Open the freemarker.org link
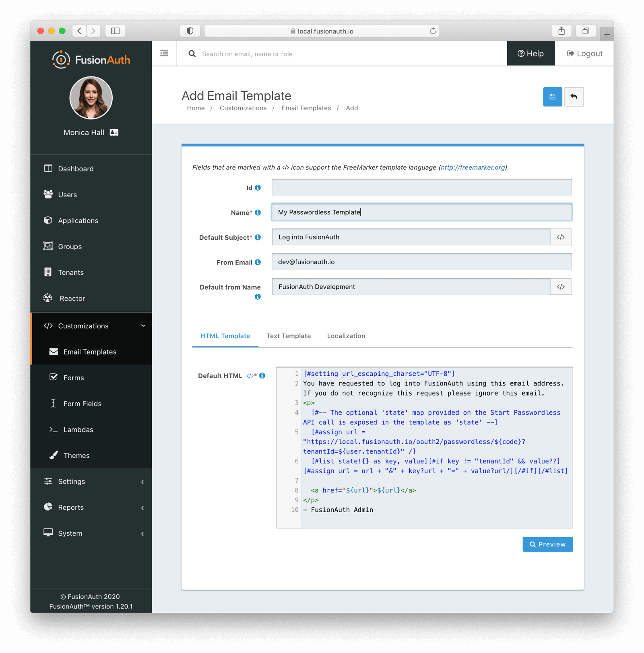The height and width of the screenshot is (653, 644). [x=473, y=167]
